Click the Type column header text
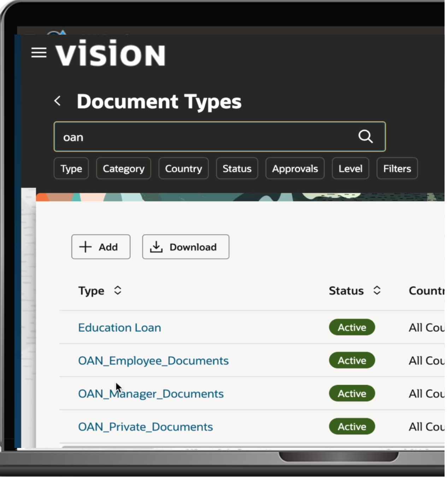The width and height of the screenshot is (448, 478). 91,291
